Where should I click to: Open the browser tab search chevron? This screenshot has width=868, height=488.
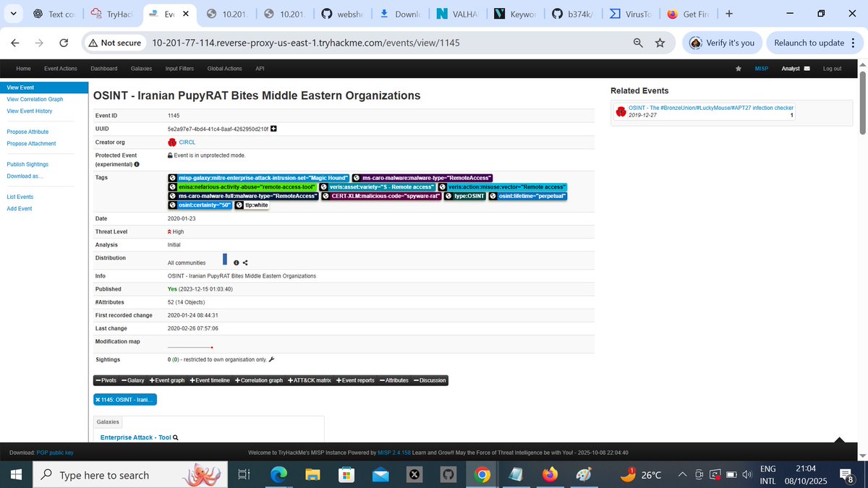[x=14, y=14]
